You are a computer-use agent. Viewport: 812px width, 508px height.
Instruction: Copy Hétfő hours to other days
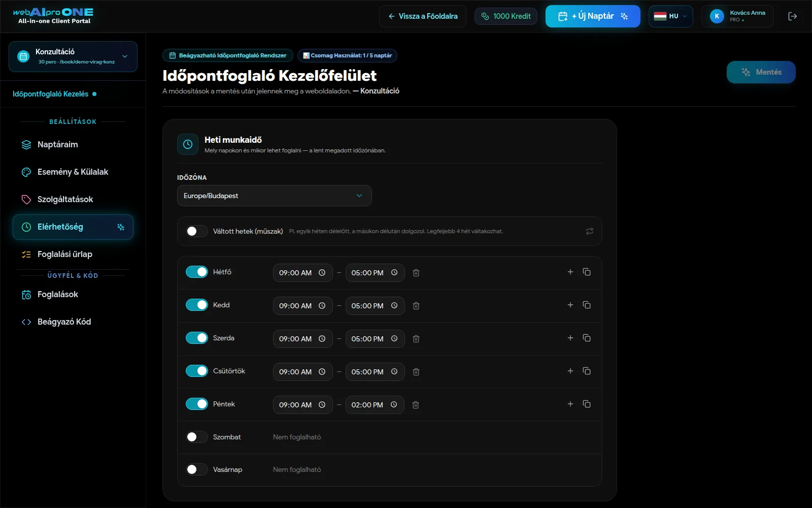(x=587, y=272)
